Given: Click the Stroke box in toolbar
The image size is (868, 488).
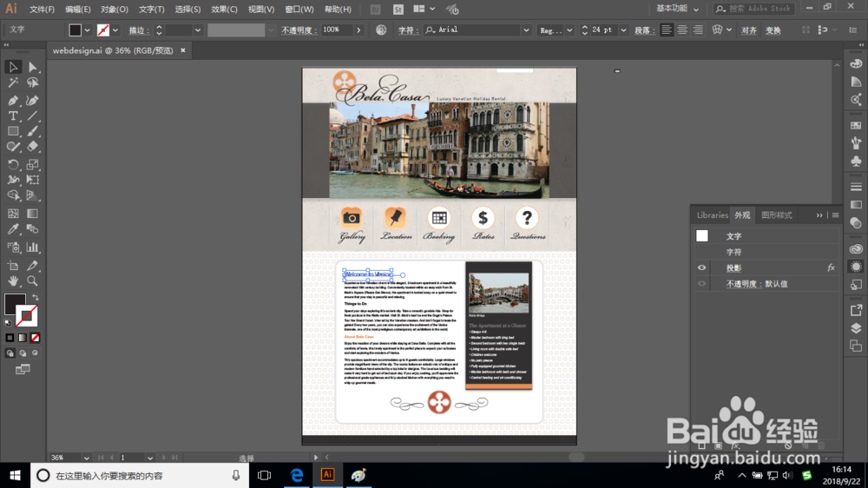Looking at the screenshot, I should [x=28, y=317].
